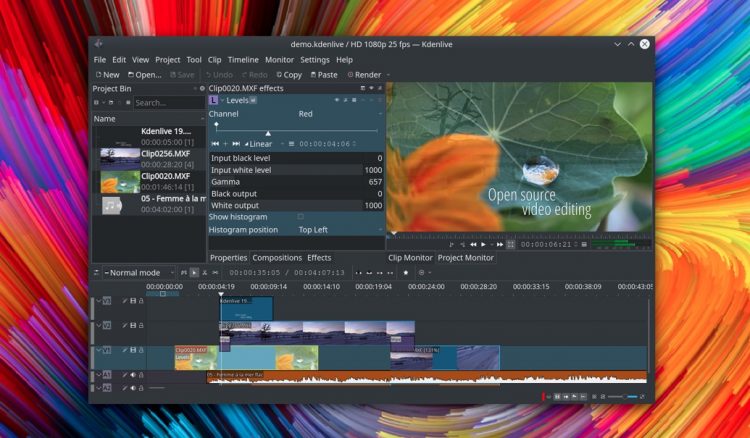Select the timeline selection tool icon
The width and height of the screenshot is (750, 438).
[194, 273]
